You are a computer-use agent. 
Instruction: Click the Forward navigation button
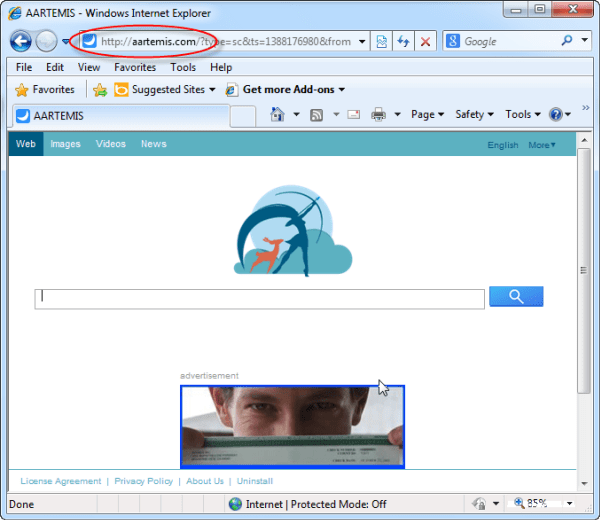point(46,41)
